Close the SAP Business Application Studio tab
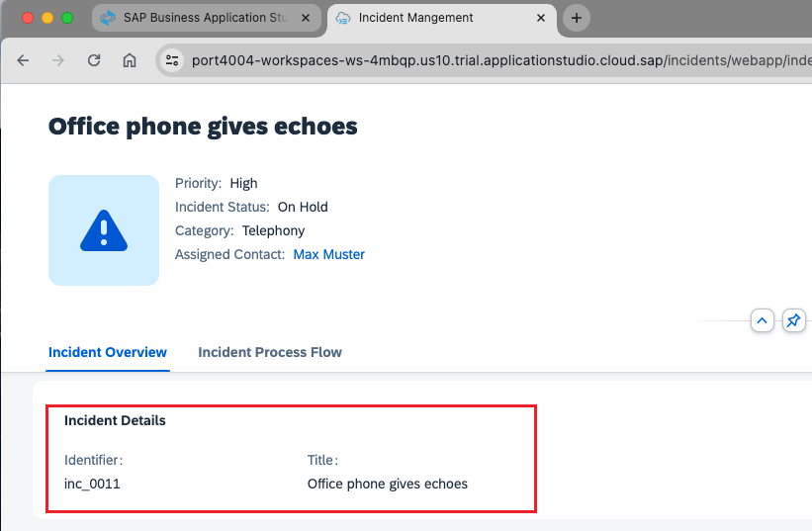This screenshot has height=531, width=812. 308,18
